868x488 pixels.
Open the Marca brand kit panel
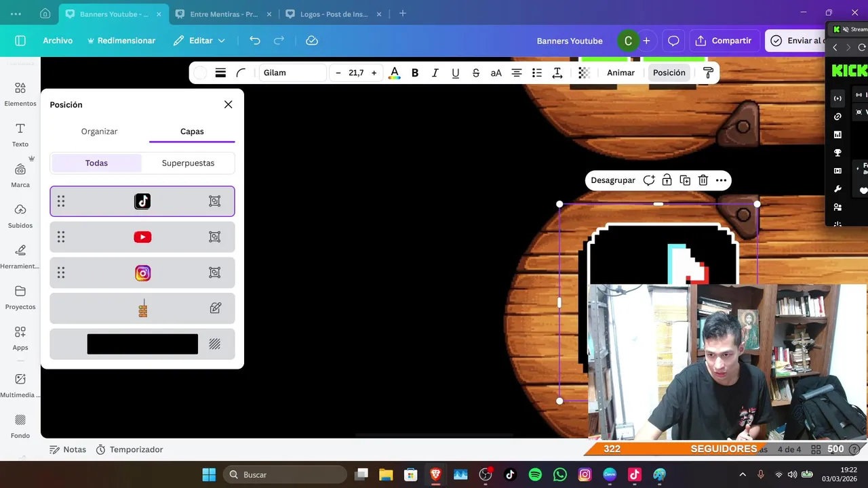point(20,176)
